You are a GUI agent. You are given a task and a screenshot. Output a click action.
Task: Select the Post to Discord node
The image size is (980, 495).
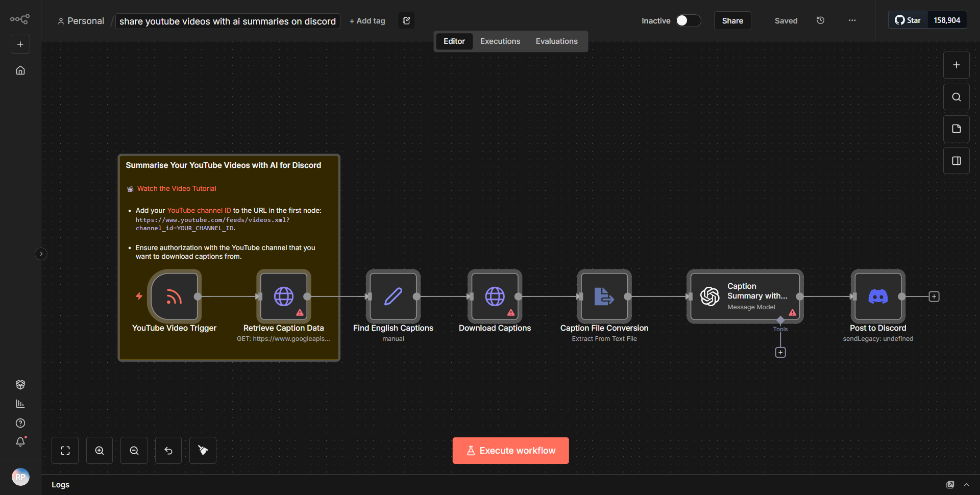tap(878, 296)
